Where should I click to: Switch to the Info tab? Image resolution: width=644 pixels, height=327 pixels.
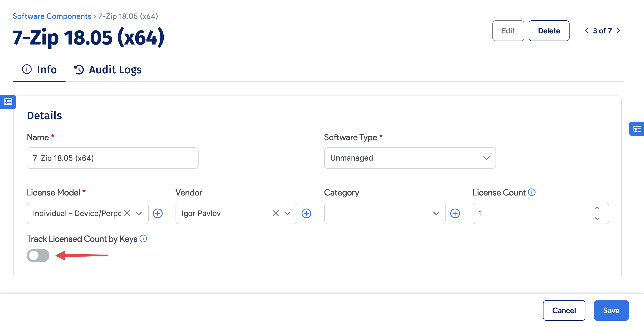(x=40, y=70)
